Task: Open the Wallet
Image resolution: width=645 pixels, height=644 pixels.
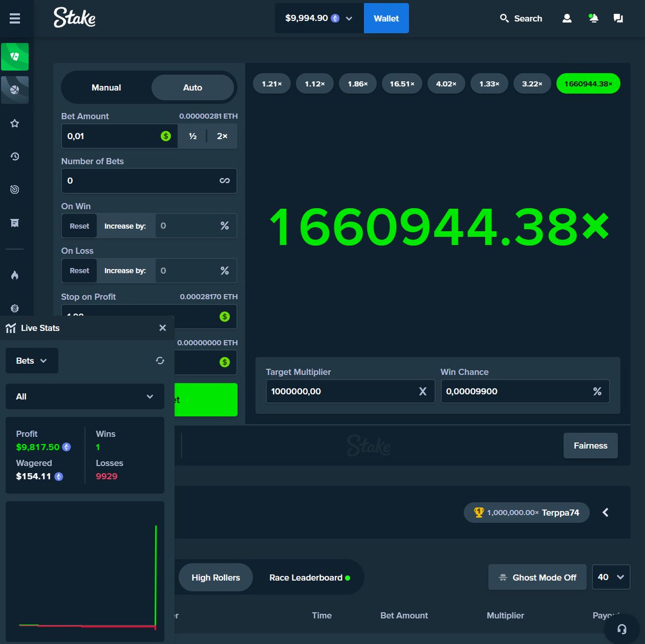Action: point(386,18)
